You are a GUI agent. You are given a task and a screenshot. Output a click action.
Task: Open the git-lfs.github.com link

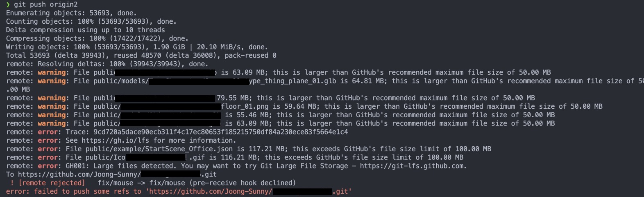(413, 166)
